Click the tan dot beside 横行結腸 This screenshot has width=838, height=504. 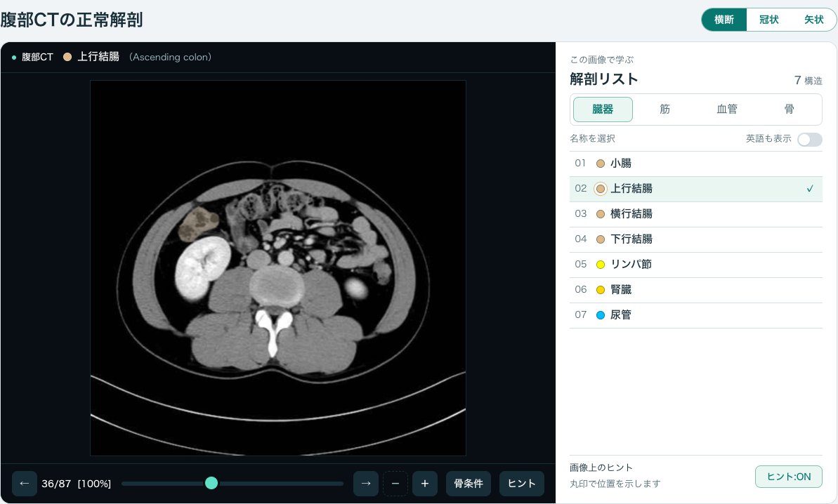[x=600, y=214]
